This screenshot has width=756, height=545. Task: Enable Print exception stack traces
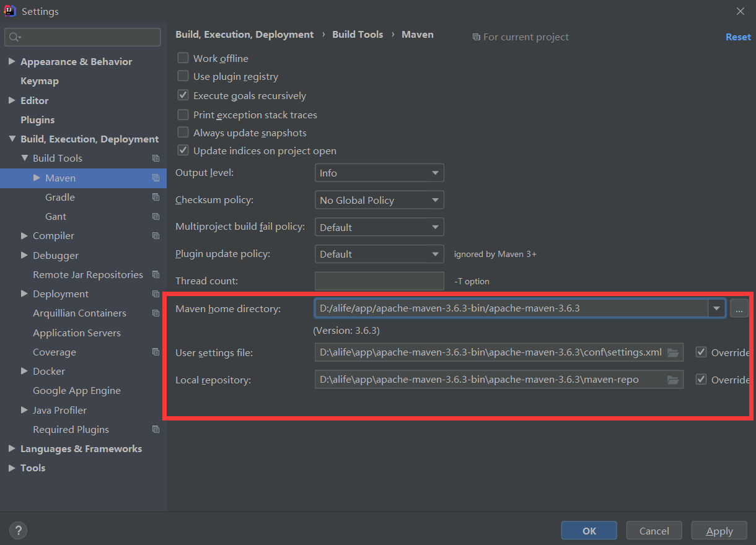click(x=183, y=115)
